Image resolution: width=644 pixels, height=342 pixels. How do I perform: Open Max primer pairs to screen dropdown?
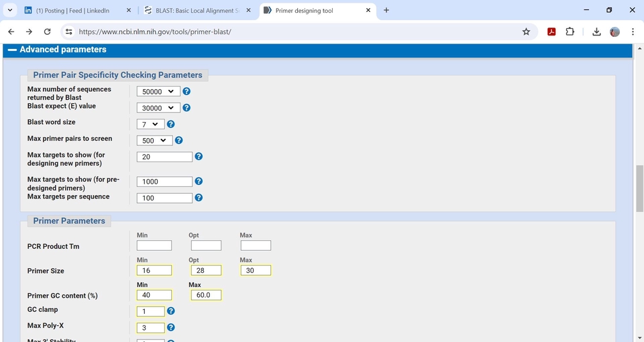pos(154,140)
